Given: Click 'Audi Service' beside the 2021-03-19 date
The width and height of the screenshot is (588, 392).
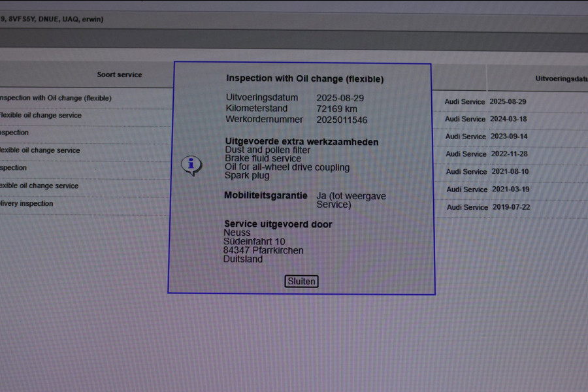Looking at the screenshot, I should click(x=467, y=189).
